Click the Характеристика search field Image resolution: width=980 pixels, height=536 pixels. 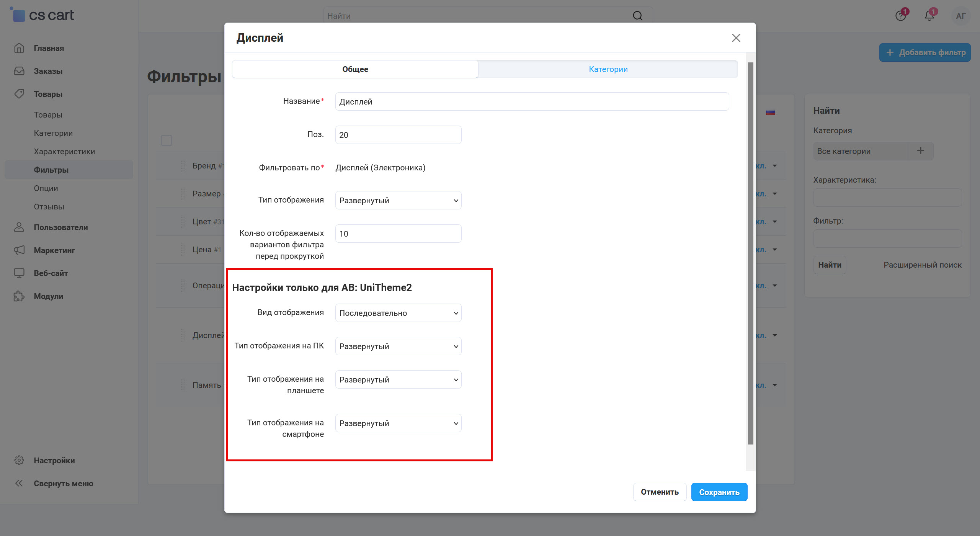(x=887, y=198)
